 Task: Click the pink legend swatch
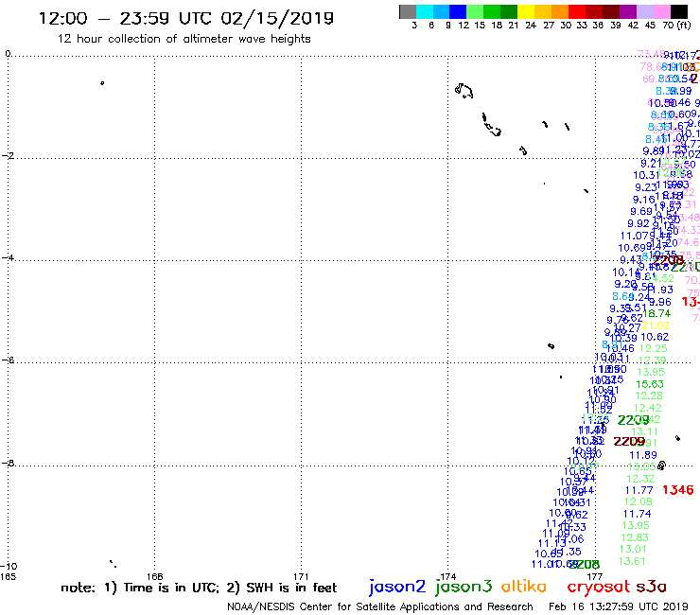[660, 11]
